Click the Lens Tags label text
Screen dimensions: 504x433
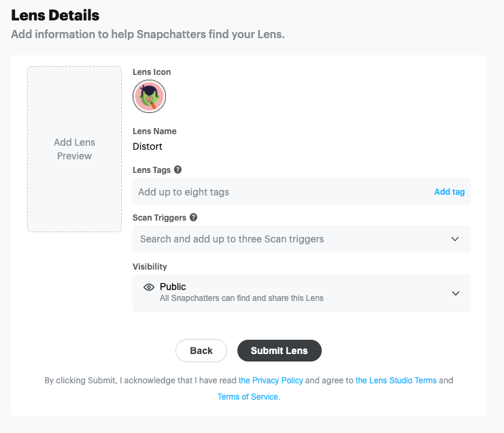click(x=152, y=170)
